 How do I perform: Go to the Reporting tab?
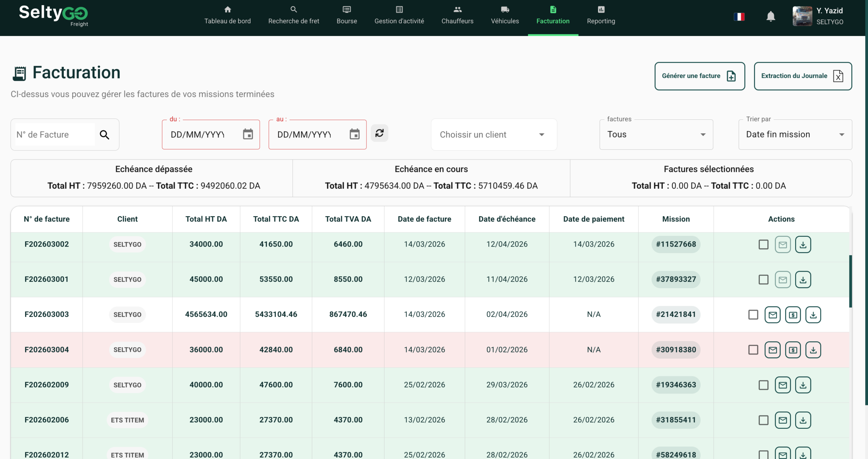point(601,16)
